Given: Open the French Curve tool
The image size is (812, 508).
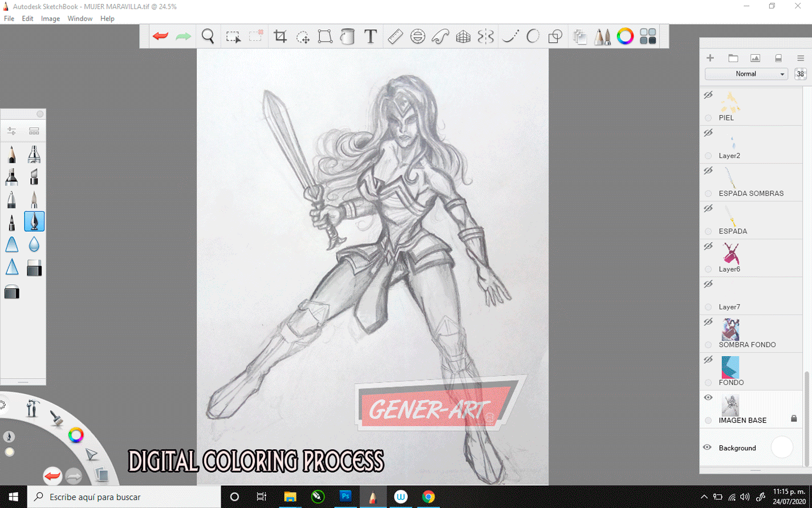Looking at the screenshot, I should (440, 37).
